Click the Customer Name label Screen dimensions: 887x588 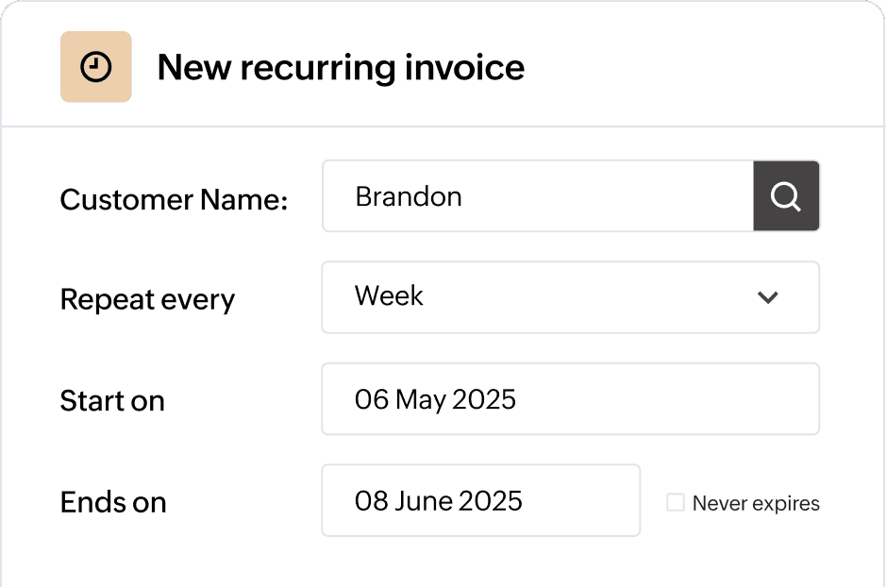click(173, 199)
